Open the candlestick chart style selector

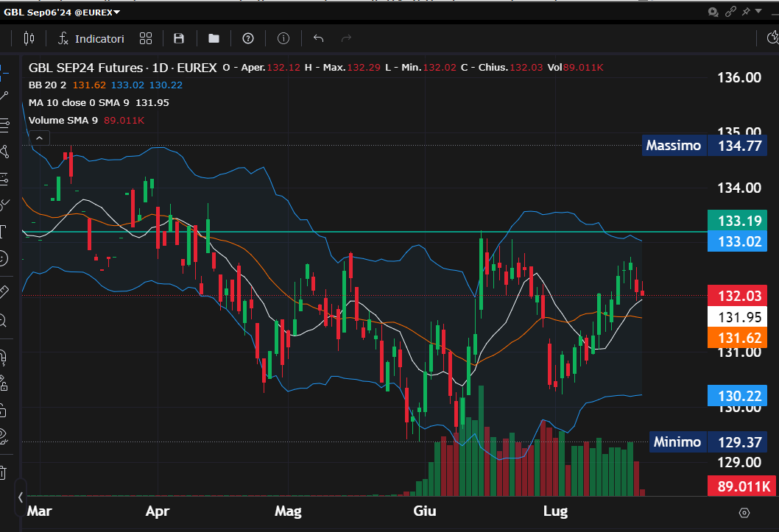(29, 38)
